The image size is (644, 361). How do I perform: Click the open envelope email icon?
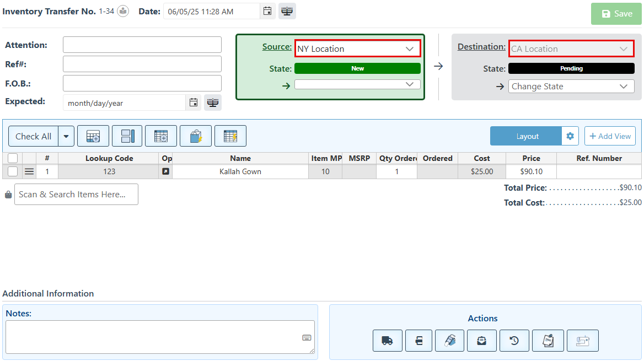[481, 341]
